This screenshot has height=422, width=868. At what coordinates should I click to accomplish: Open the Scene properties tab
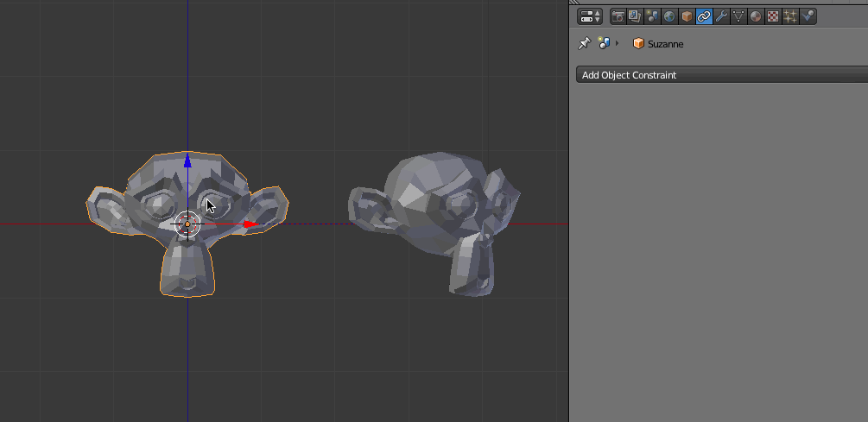coord(652,16)
